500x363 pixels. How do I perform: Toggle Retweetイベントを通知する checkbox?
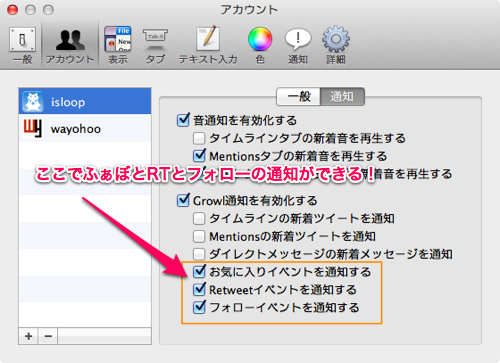(199, 289)
